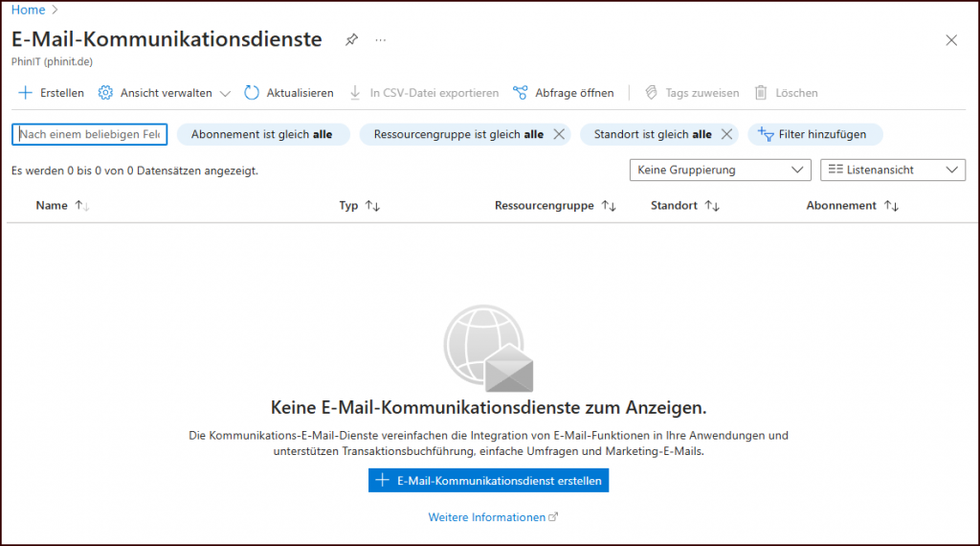The image size is (980, 546).
Task: Open Abonnement ist gleich alle filter
Action: click(x=262, y=134)
